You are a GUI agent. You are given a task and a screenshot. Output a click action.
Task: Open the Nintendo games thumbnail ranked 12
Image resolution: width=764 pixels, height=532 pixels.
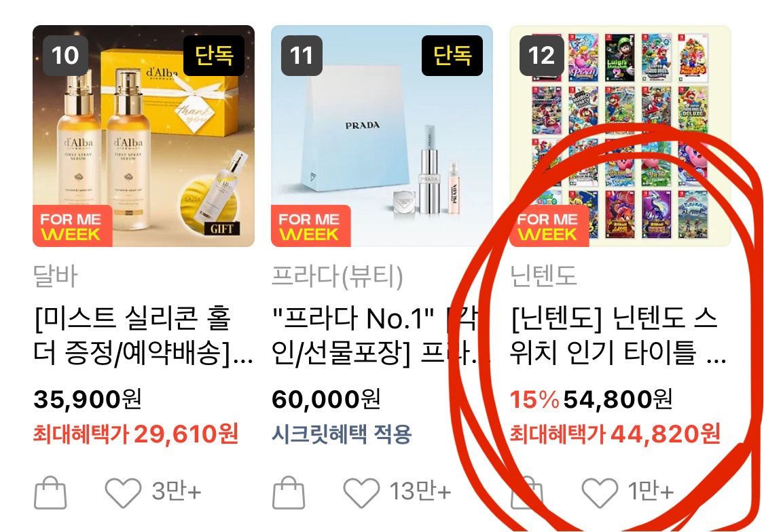pos(620,136)
